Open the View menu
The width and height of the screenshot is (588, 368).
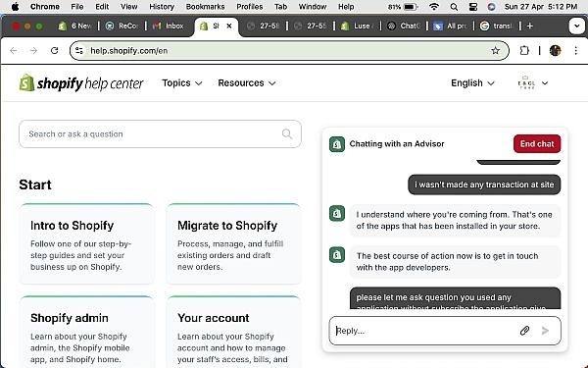click(x=128, y=7)
